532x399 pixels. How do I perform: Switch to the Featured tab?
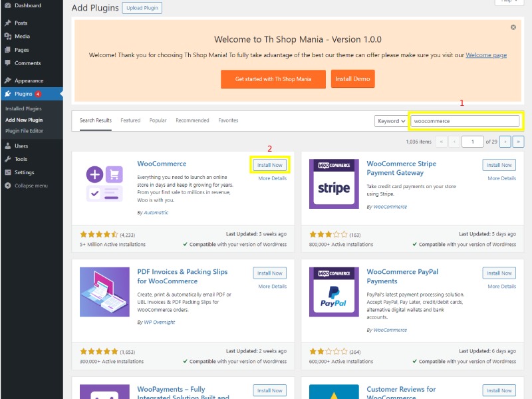pyautogui.click(x=130, y=120)
